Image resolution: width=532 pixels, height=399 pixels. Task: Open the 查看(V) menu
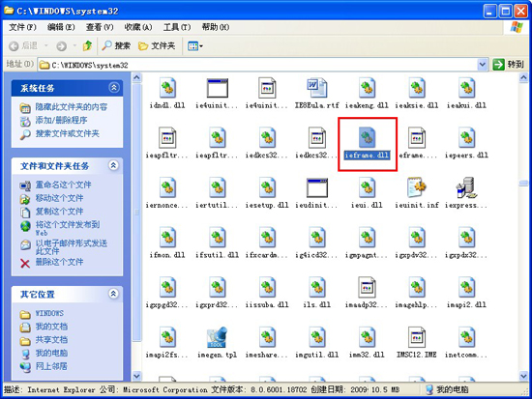point(100,27)
